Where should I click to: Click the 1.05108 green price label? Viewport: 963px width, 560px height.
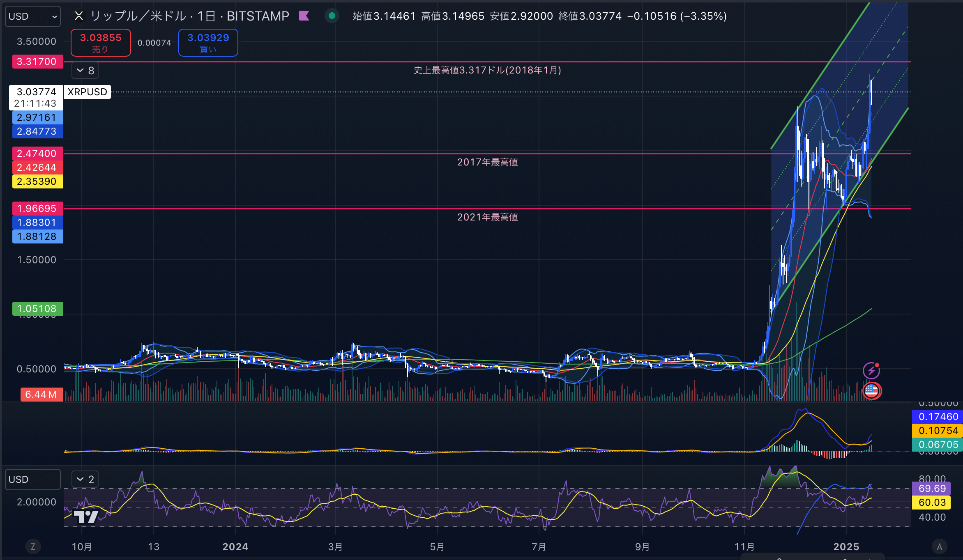[37, 309]
